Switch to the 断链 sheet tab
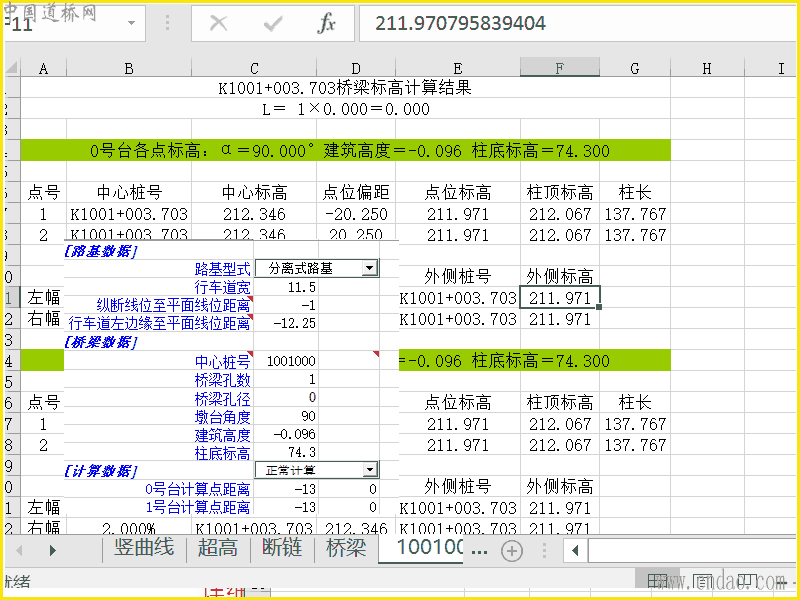This screenshot has height=600, width=800. pyautogui.click(x=282, y=548)
